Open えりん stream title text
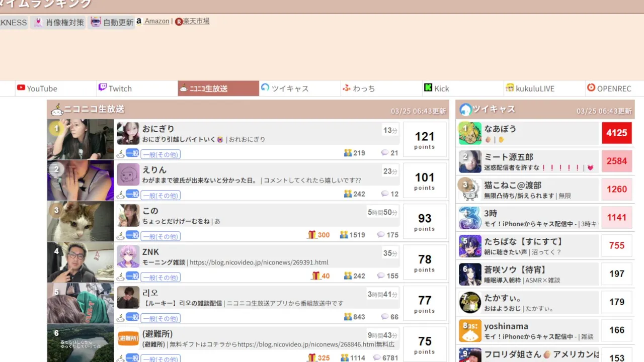This screenshot has height=362, width=644. 199,180
